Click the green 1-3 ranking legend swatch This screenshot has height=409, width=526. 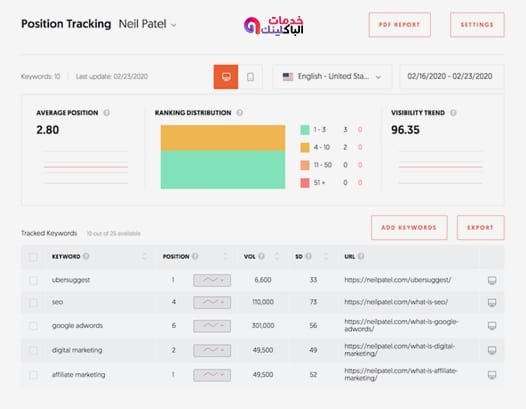[x=305, y=130]
